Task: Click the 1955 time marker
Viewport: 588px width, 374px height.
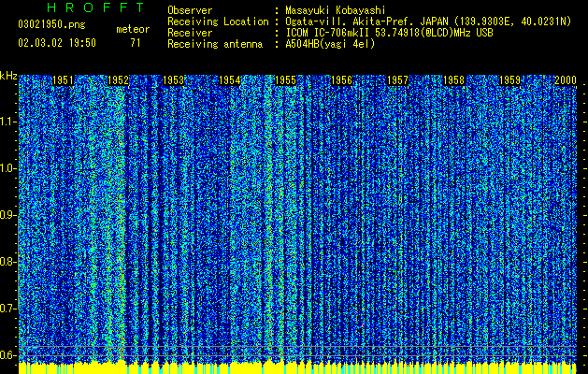Action: [x=285, y=80]
